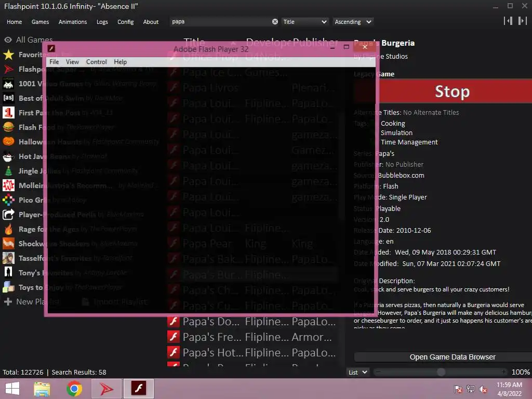Select First Past the Post playlist icon
Image resolution: width=532 pixels, height=399 pixels.
click(8, 113)
